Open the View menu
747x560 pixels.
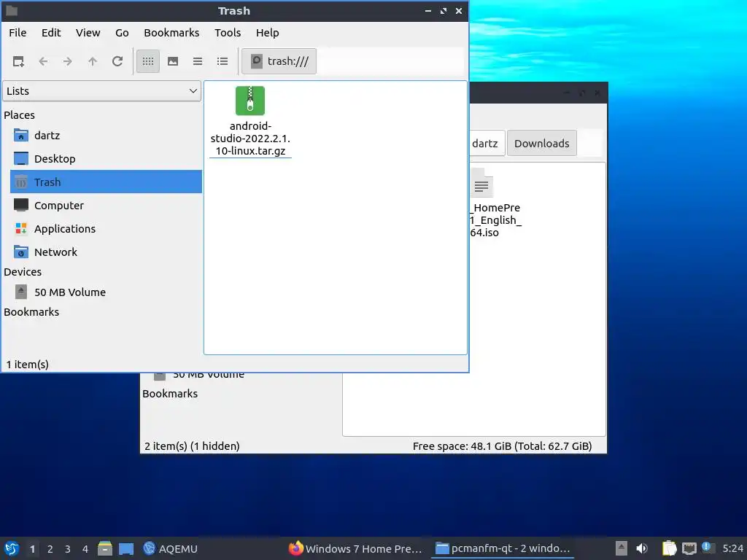point(88,33)
